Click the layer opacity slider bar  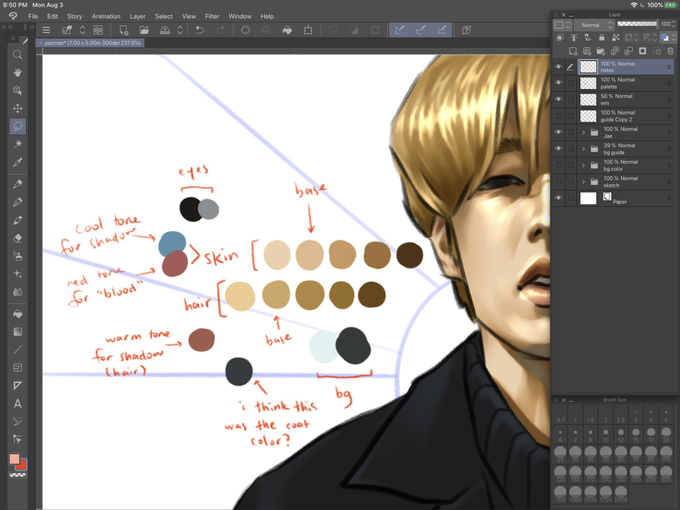[637, 24]
